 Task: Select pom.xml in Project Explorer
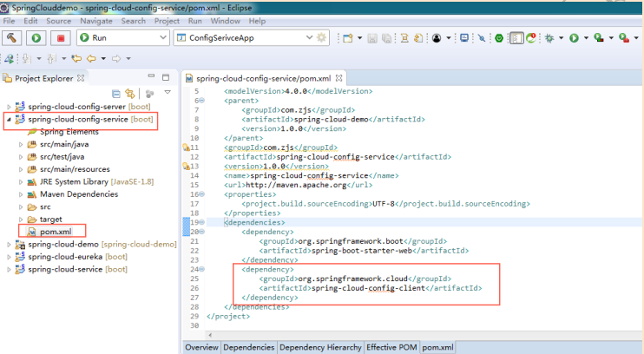[56, 232]
